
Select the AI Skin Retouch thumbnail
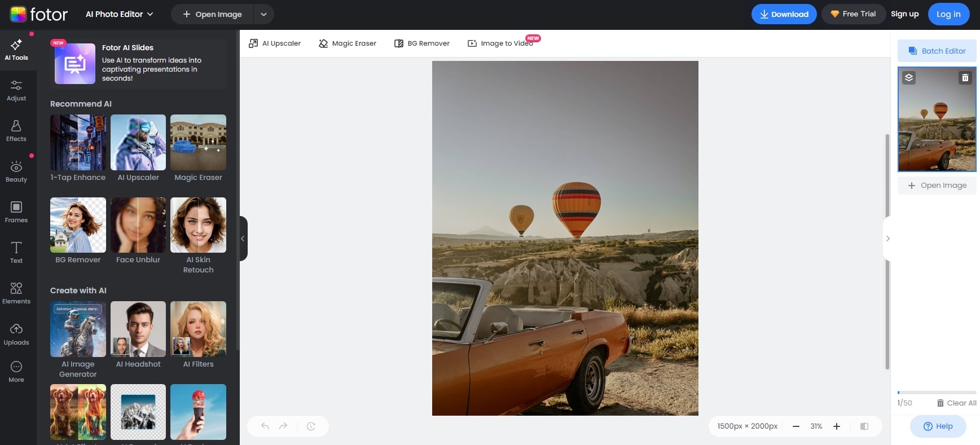coord(198,225)
